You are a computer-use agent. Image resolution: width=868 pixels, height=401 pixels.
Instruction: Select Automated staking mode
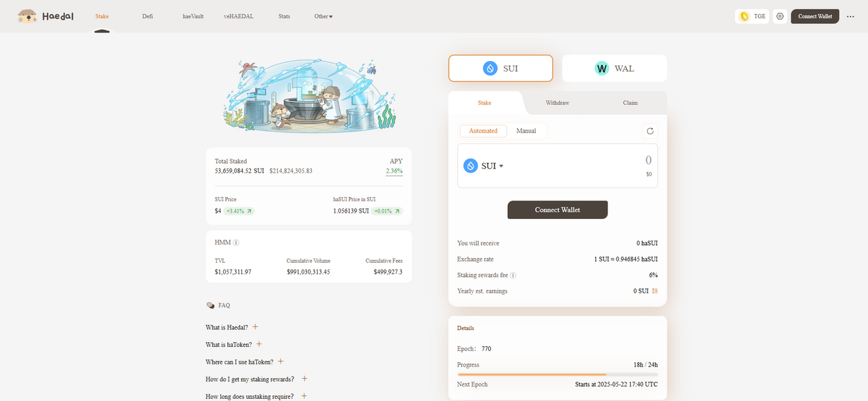pyautogui.click(x=483, y=131)
